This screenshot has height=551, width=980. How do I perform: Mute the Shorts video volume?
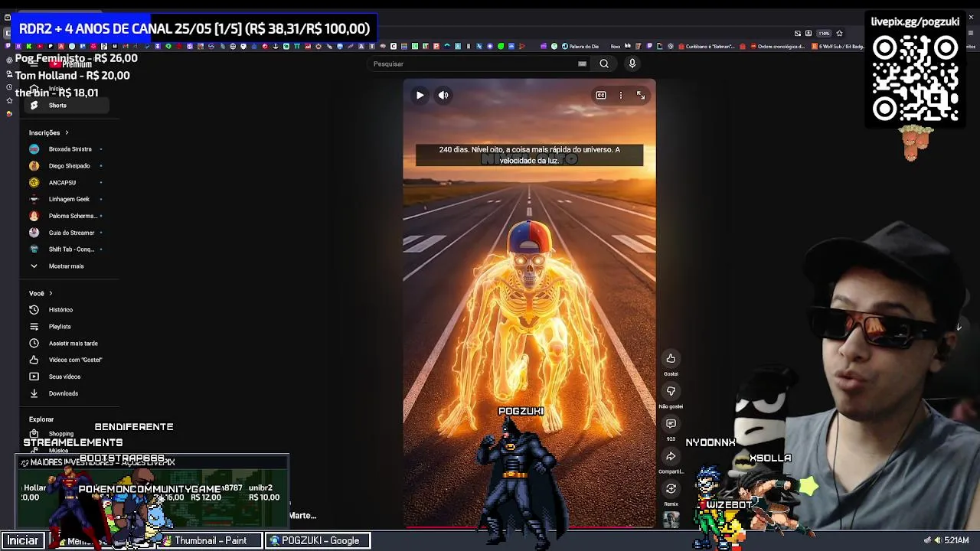(x=443, y=95)
